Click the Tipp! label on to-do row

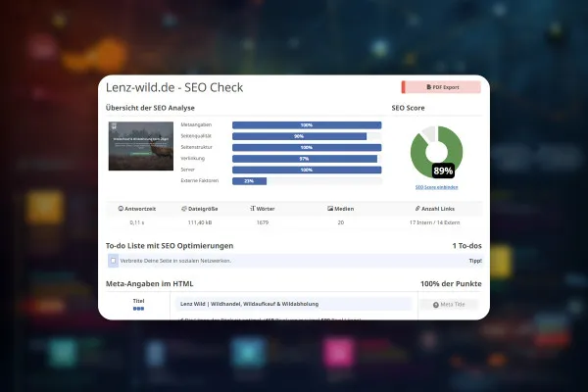pyautogui.click(x=475, y=261)
